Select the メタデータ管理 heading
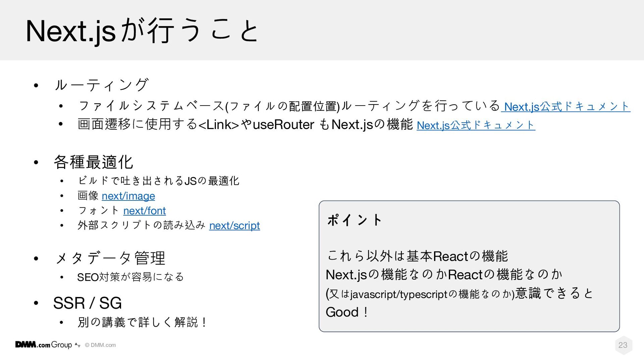 110,258
